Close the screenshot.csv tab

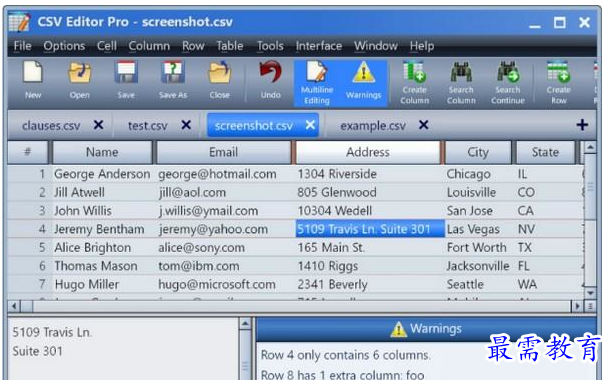(310, 125)
